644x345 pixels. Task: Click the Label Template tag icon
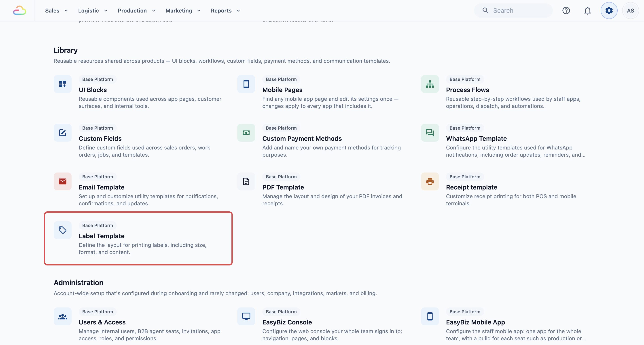pyautogui.click(x=63, y=230)
